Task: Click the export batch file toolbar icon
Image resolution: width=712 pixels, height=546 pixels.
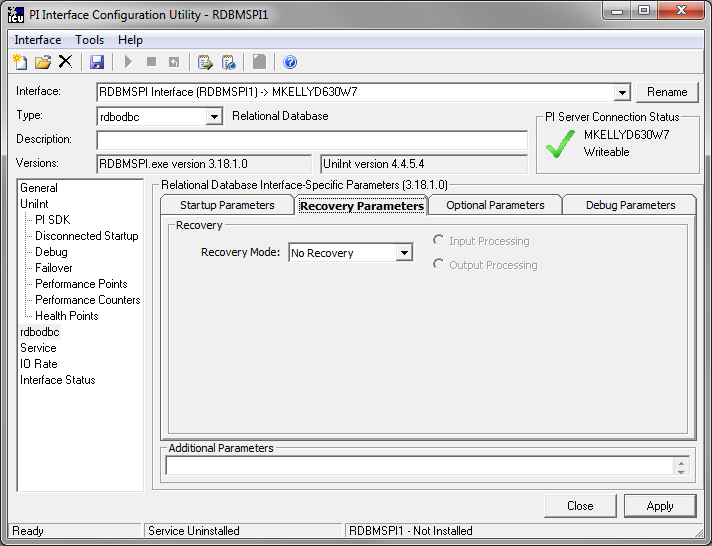Action: pos(205,62)
